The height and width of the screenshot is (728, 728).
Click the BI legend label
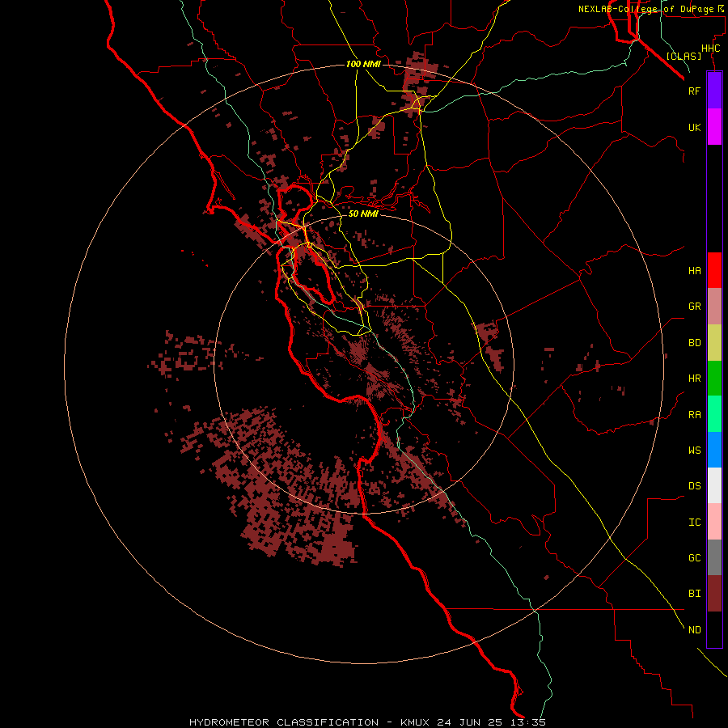tap(694, 594)
